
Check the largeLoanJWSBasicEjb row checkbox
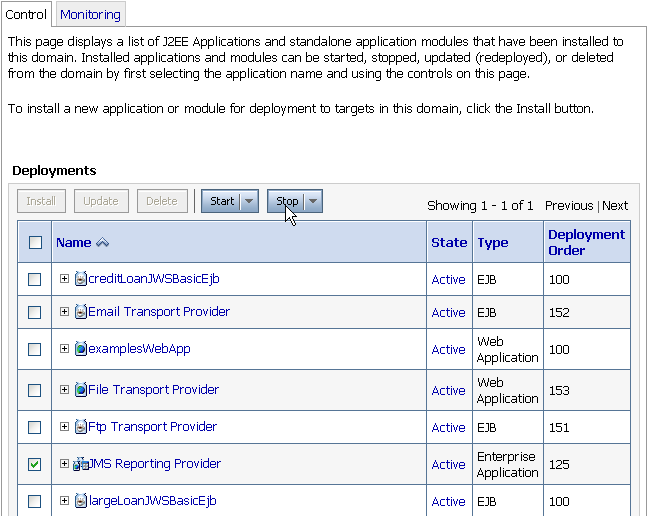[x=34, y=501]
